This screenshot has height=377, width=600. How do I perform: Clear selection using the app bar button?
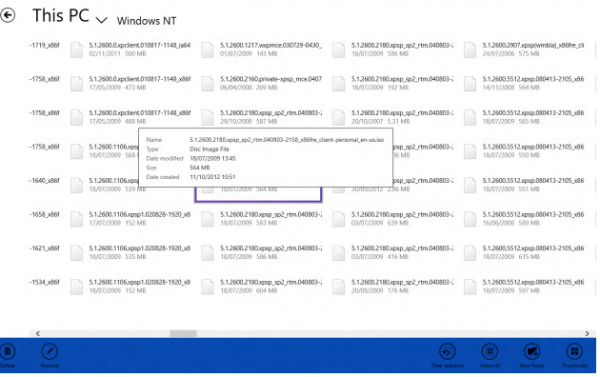[447, 356]
